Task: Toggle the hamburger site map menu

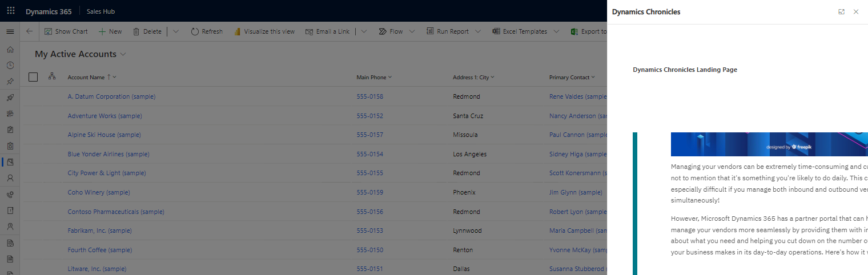Action: pyautogui.click(x=10, y=31)
